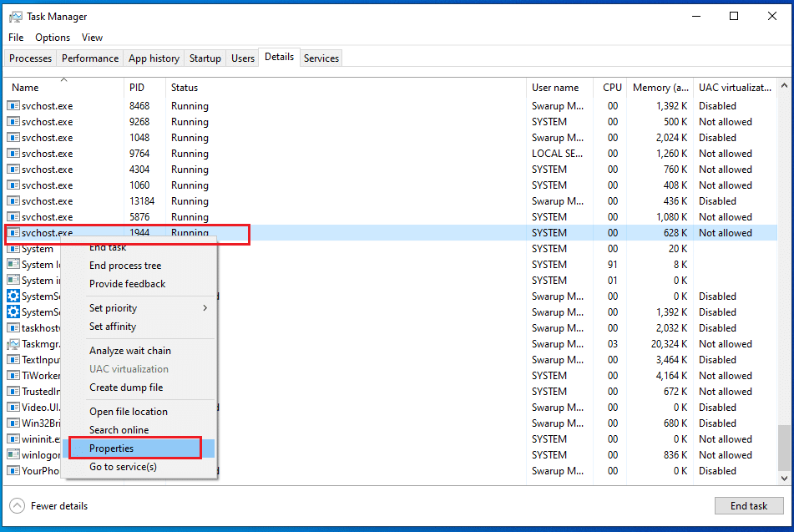The height and width of the screenshot is (532, 794).
Task: Sort by the CPU column header
Action: click(610, 87)
